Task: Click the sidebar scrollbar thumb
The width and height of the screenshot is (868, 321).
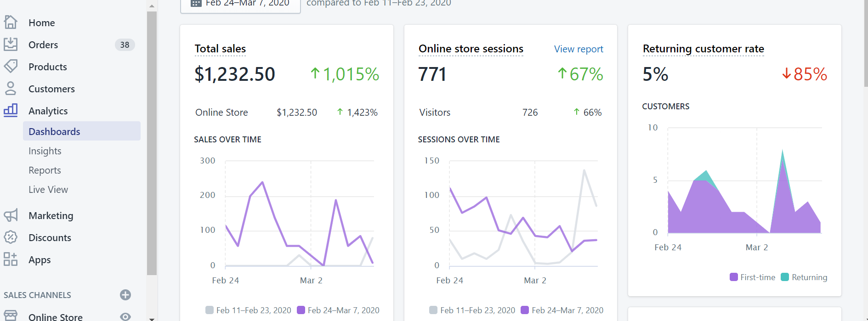Action: click(152, 143)
